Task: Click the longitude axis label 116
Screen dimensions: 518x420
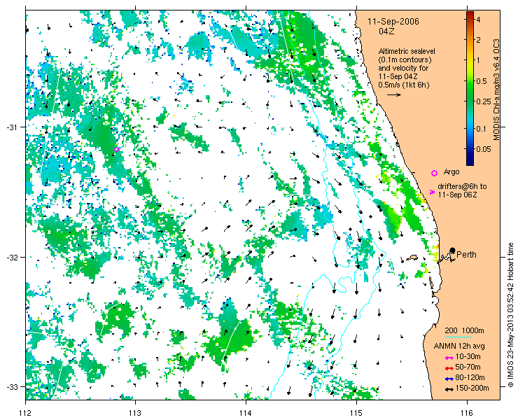Action: [x=467, y=413]
